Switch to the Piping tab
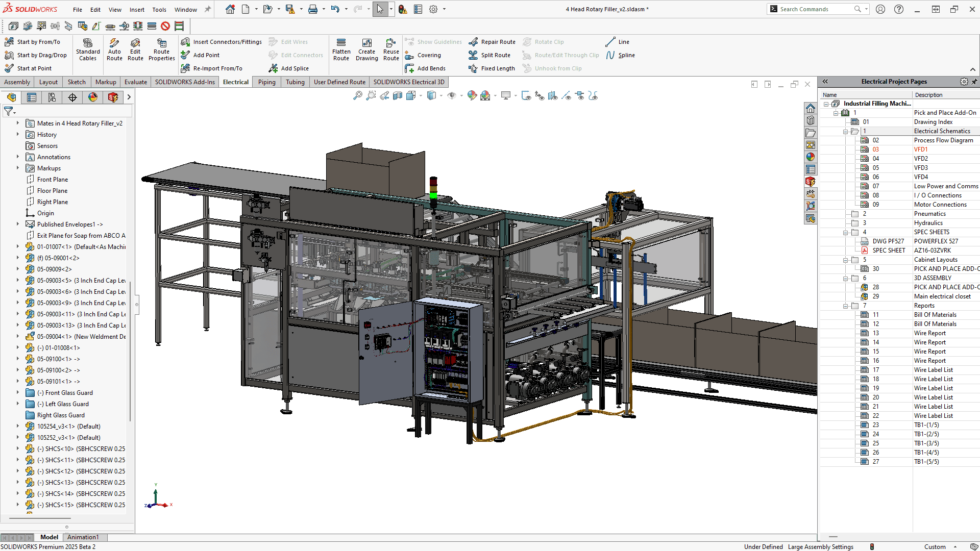 266,82
